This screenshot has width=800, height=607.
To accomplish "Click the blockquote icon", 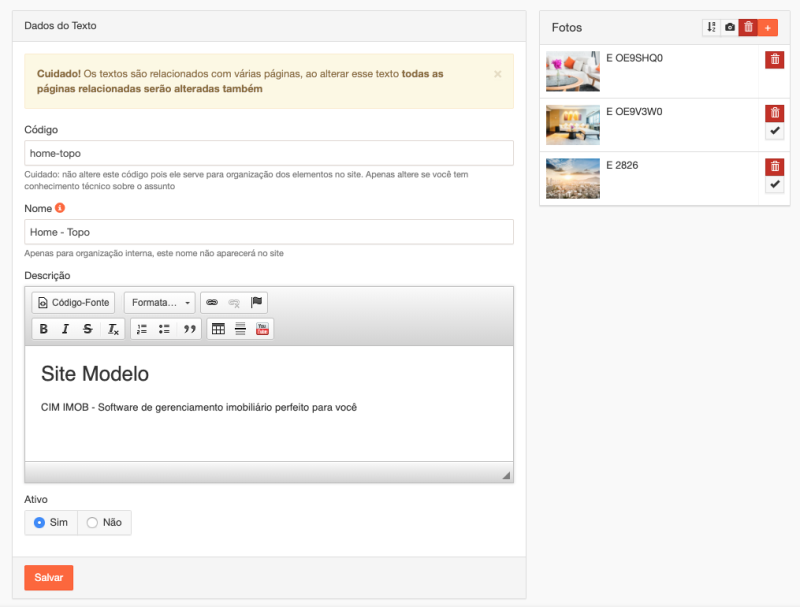I will click(188, 329).
